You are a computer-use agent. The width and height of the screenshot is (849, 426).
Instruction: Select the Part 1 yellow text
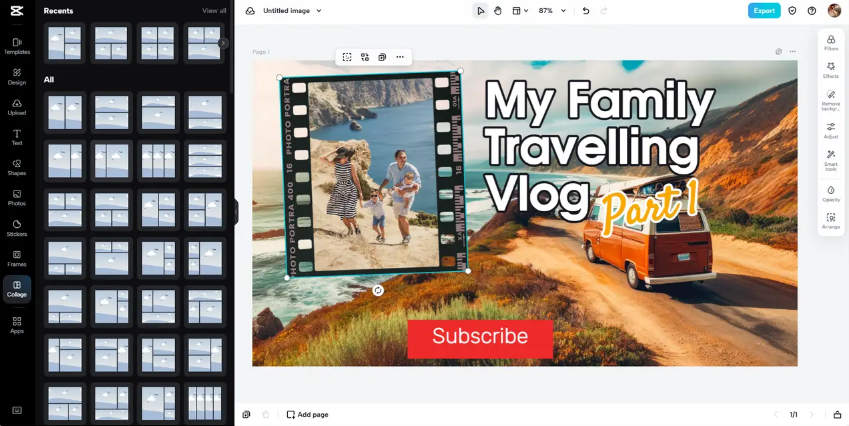(649, 206)
